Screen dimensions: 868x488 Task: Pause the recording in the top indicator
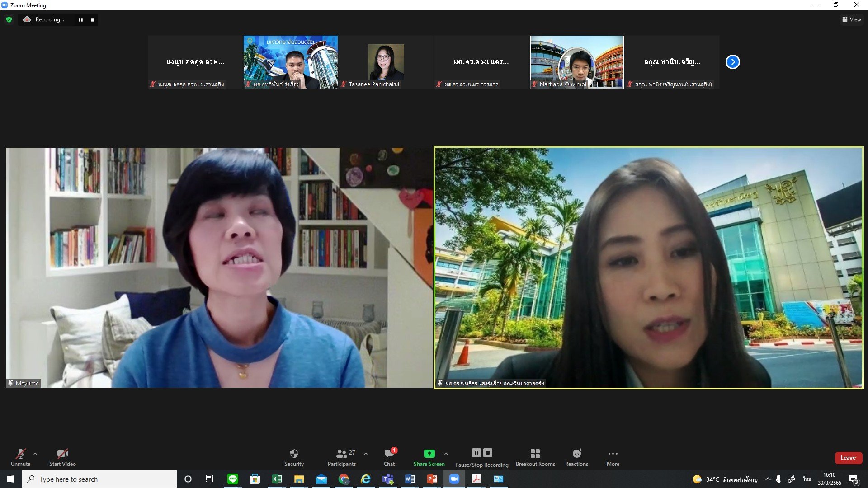click(80, 20)
